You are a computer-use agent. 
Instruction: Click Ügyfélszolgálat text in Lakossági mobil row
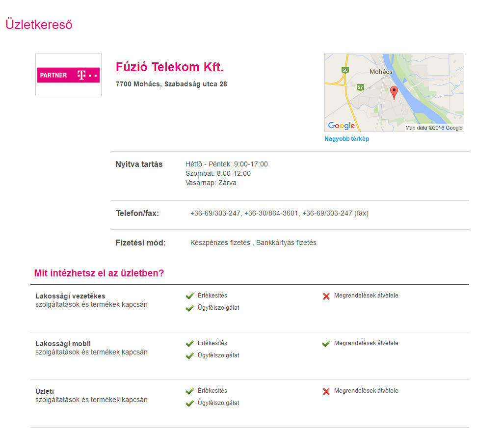[218, 355]
